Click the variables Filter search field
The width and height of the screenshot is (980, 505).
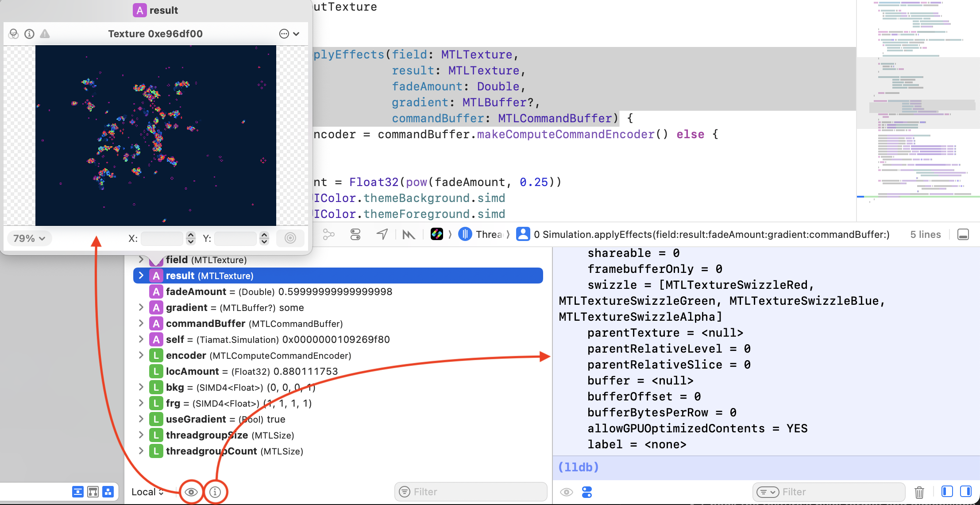[471, 492]
